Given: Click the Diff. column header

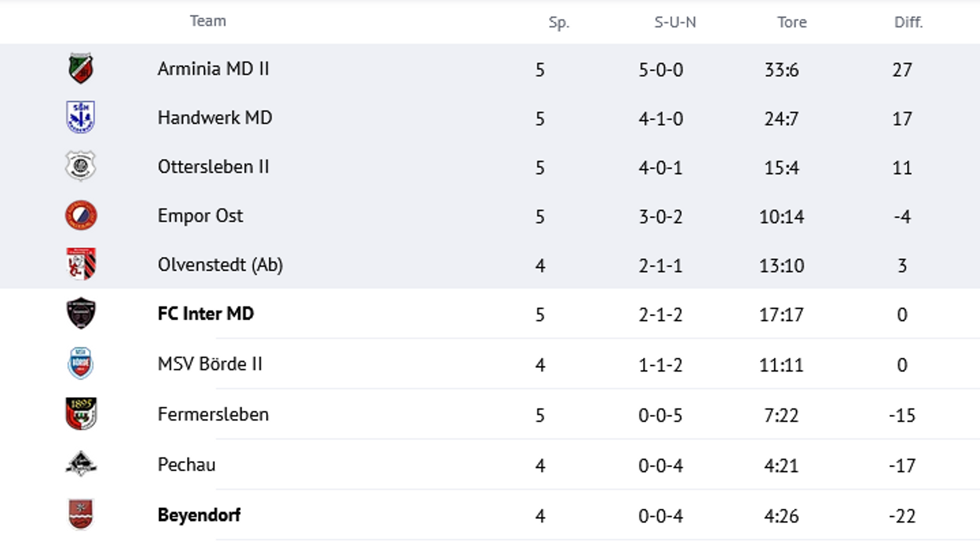Looking at the screenshot, I should [908, 22].
